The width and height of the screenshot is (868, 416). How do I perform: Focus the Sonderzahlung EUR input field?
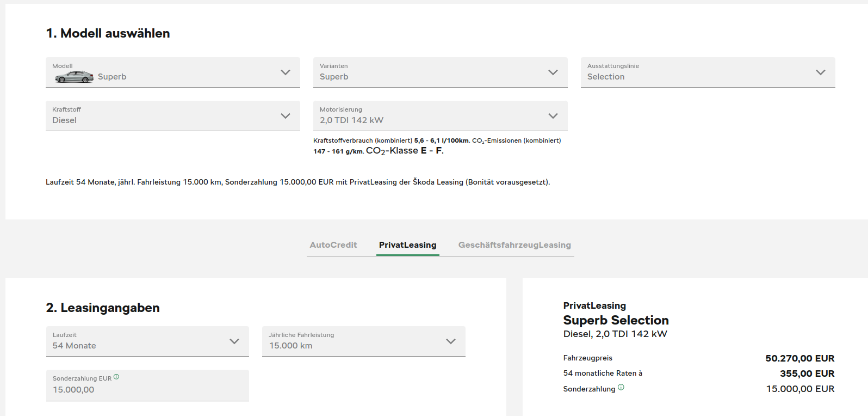(147, 386)
